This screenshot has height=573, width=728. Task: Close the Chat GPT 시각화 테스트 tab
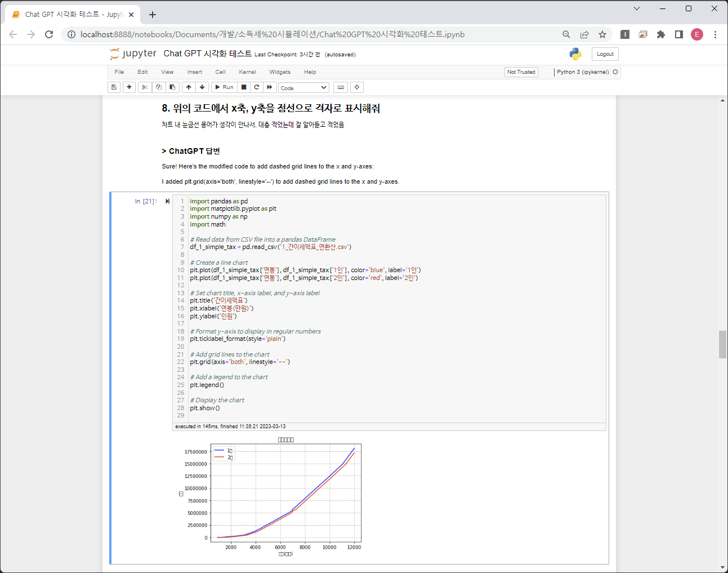[x=131, y=15]
